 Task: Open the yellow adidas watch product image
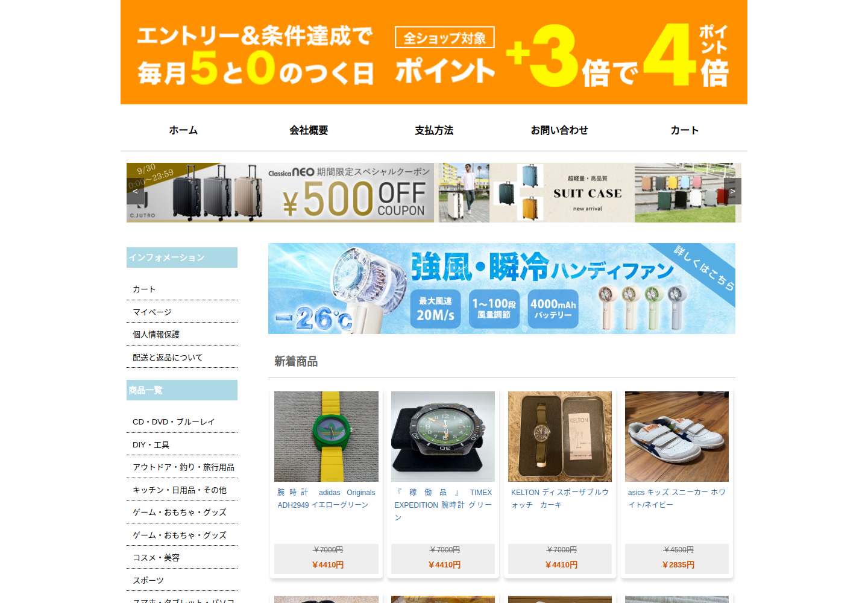point(326,437)
